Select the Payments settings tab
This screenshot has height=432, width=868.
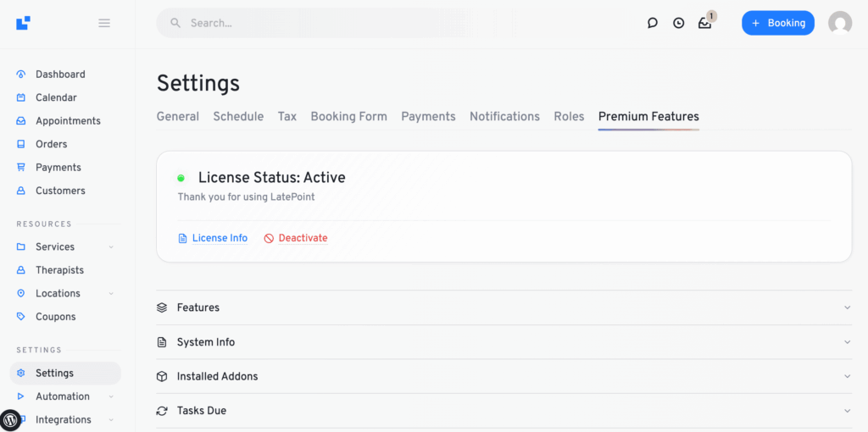(428, 117)
